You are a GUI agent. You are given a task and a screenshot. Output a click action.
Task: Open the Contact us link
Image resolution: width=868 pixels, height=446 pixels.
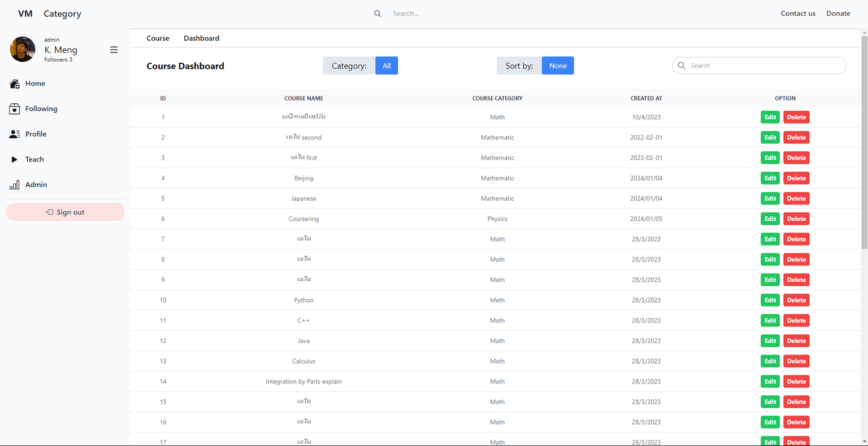[x=798, y=14]
